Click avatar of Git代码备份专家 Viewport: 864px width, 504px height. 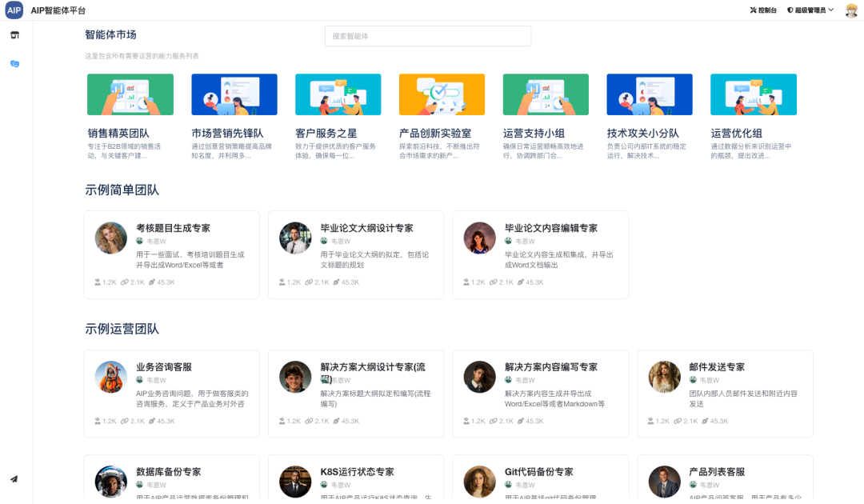479,482
